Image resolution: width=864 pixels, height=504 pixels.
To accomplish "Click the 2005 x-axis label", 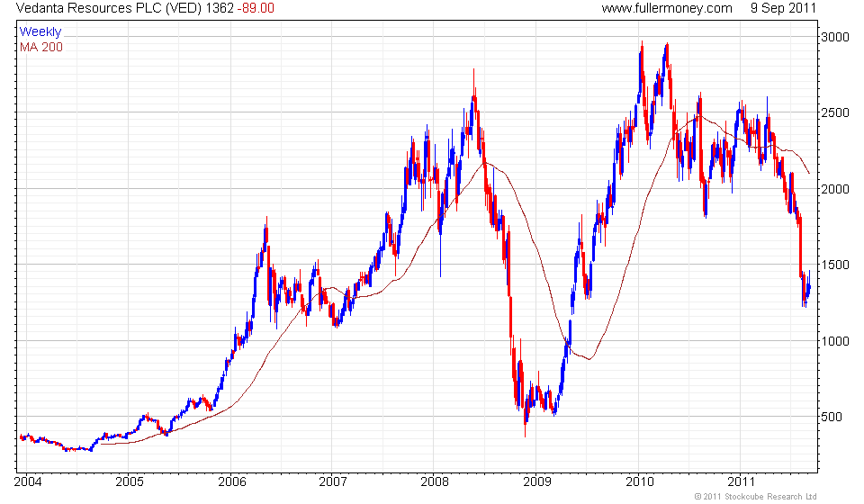I will tap(130, 482).
